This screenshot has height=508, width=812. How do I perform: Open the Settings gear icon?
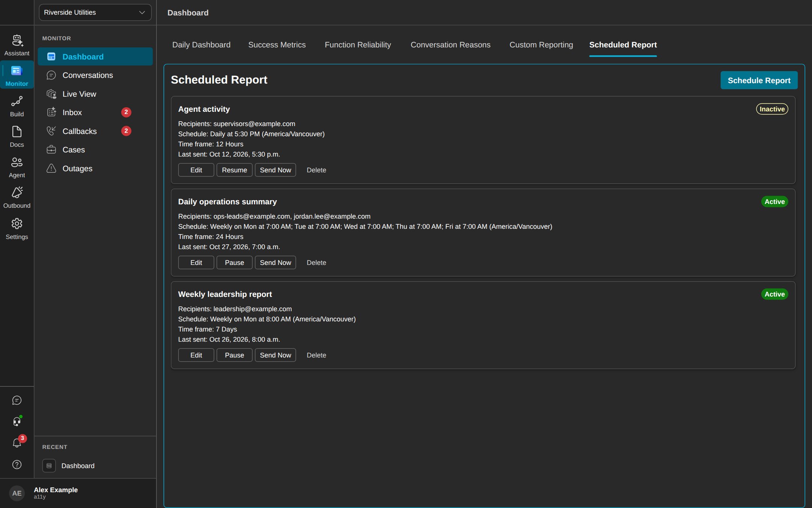click(x=17, y=224)
